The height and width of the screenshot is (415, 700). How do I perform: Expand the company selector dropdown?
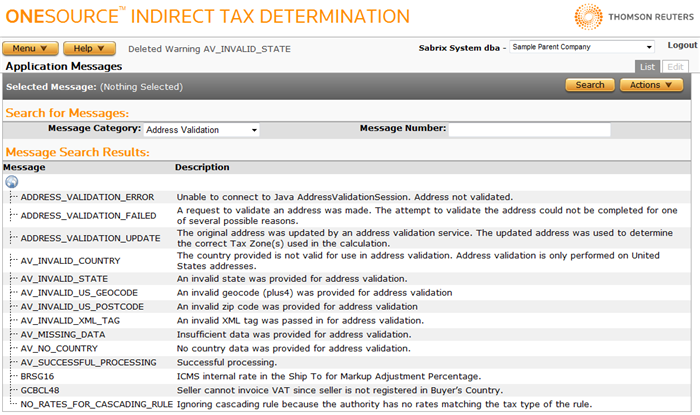tap(648, 47)
